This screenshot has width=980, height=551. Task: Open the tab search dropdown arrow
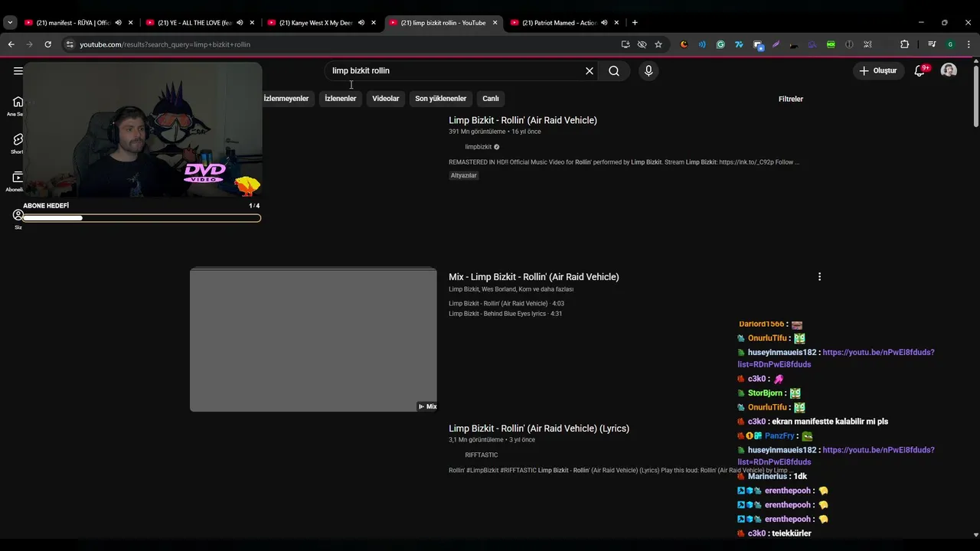tap(10, 22)
